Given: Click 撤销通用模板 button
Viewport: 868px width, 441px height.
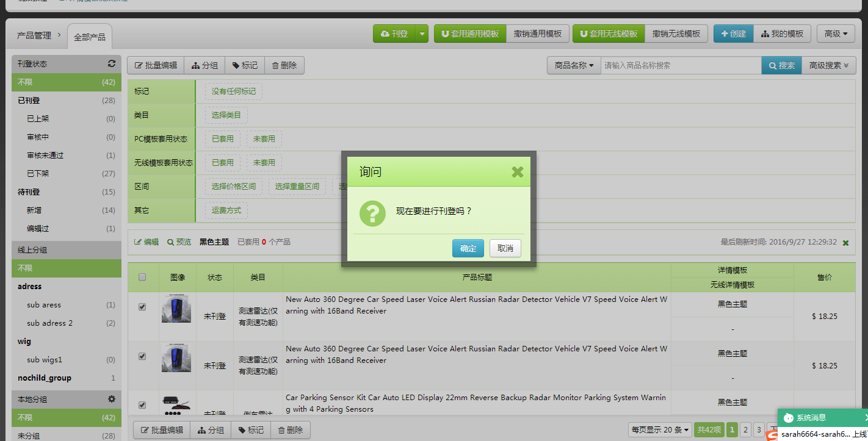Looking at the screenshot, I should 538,34.
